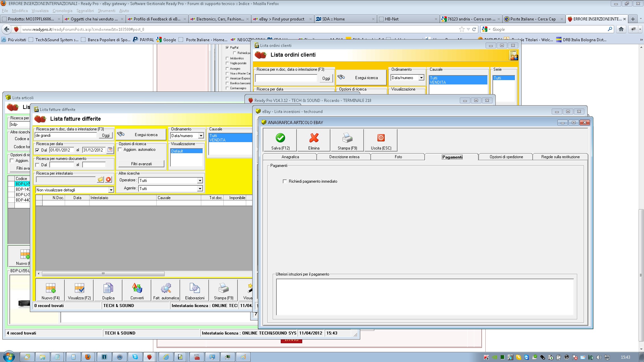Click the Elaborazioni icon in Lista fatture differite
This screenshot has width=644, height=362.
[x=195, y=288]
